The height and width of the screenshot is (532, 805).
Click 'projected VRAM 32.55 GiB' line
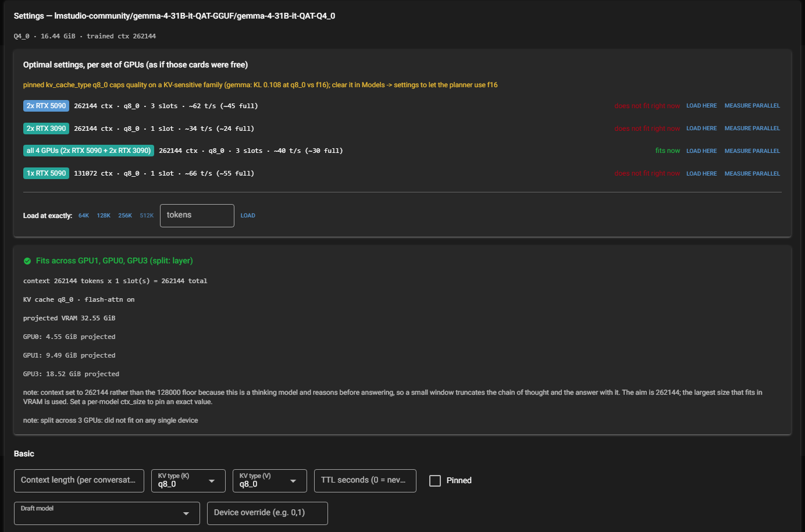click(x=69, y=318)
